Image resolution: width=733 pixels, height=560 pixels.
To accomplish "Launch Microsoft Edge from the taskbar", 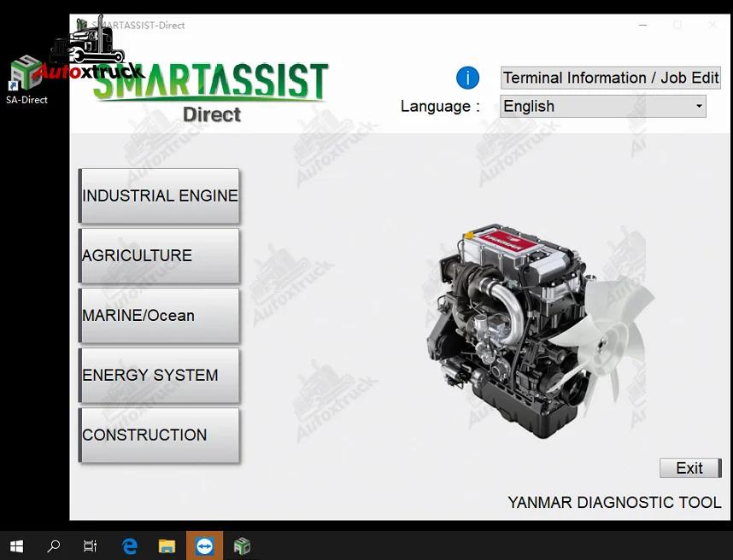I will 130,545.
